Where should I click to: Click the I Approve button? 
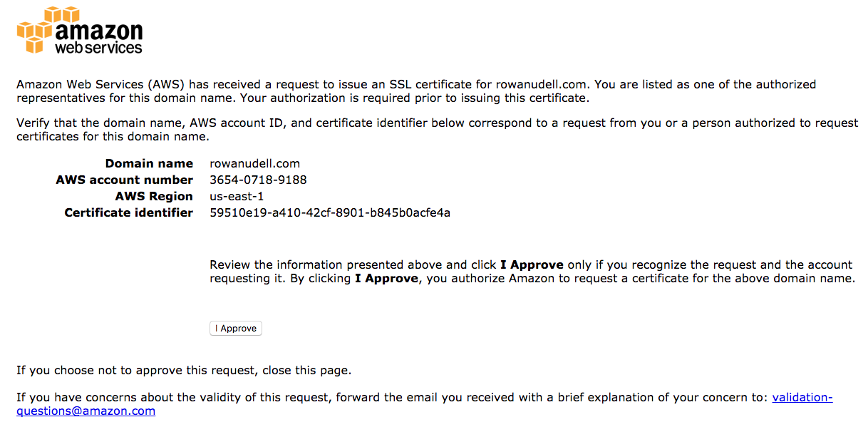(x=236, y=329)
